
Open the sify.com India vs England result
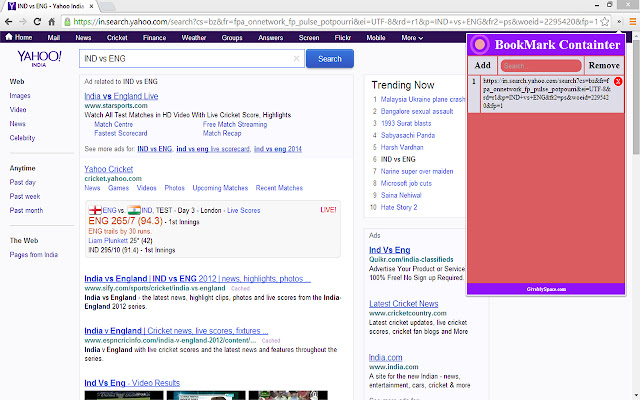pos(198,278)
